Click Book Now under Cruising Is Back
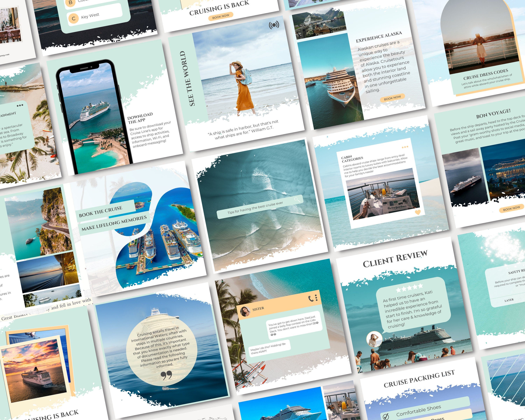 click(x=221, y=16)
